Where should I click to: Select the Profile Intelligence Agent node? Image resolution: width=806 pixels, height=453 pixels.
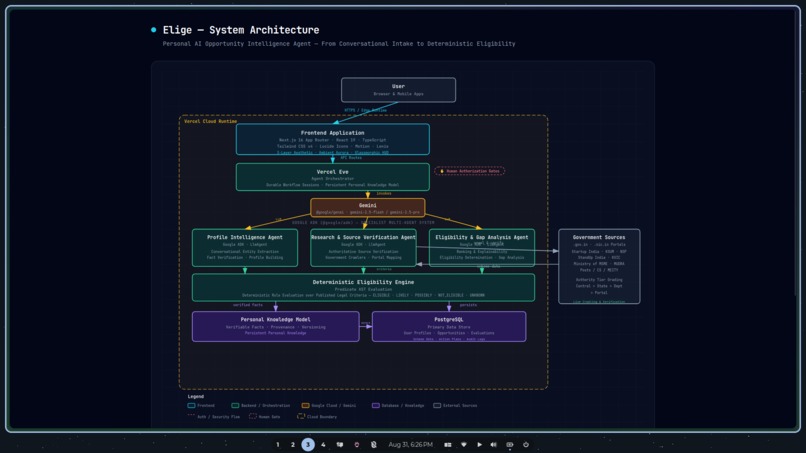point(245,248)
